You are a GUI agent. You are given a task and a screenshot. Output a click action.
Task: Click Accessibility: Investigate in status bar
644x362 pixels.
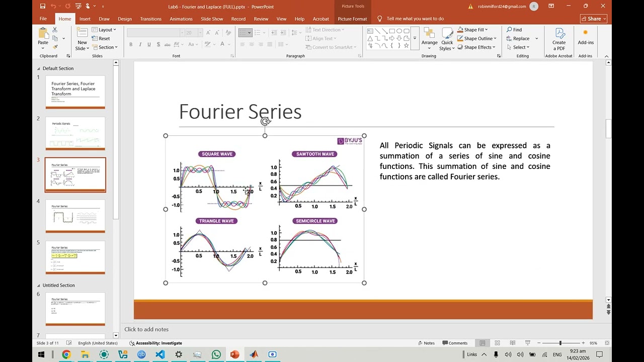click(155, 343)
